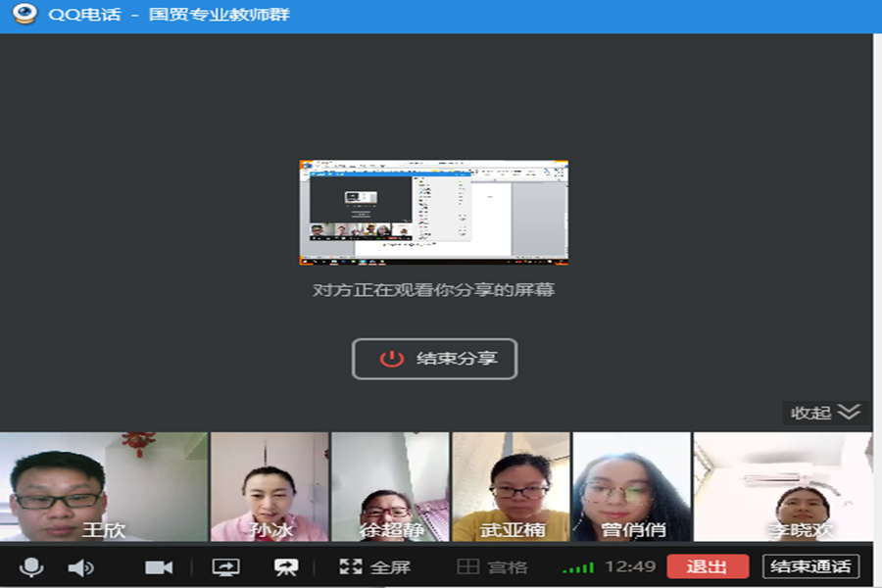Collapse participant strip with 收起
882x588 pixels.
click(825, 413)
